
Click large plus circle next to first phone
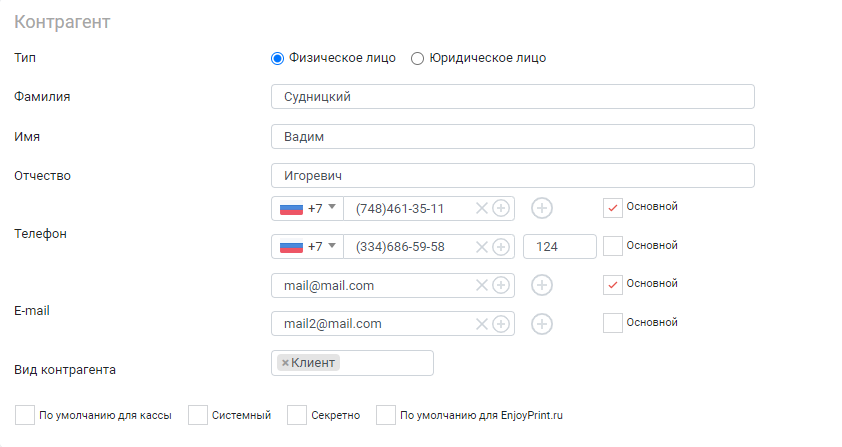tap(542, 208)
